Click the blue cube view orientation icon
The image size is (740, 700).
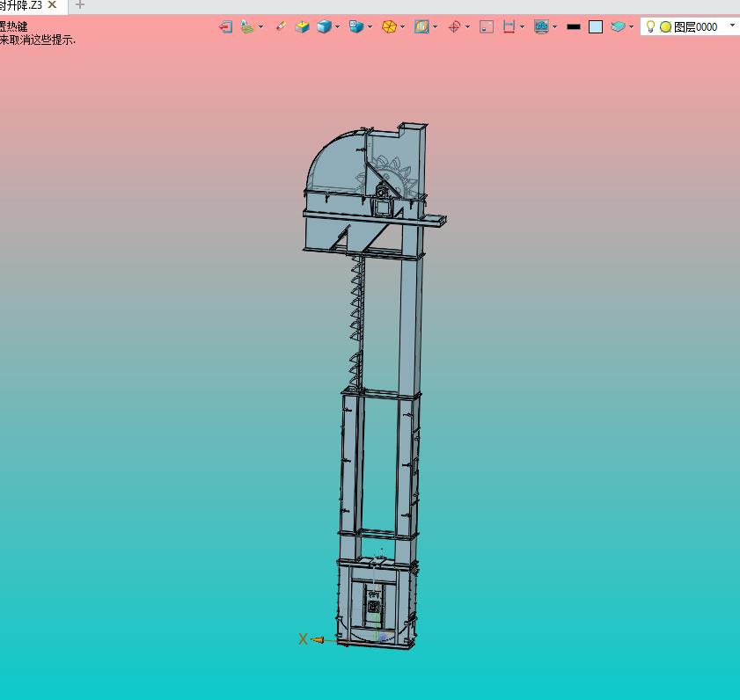(355, 26)
